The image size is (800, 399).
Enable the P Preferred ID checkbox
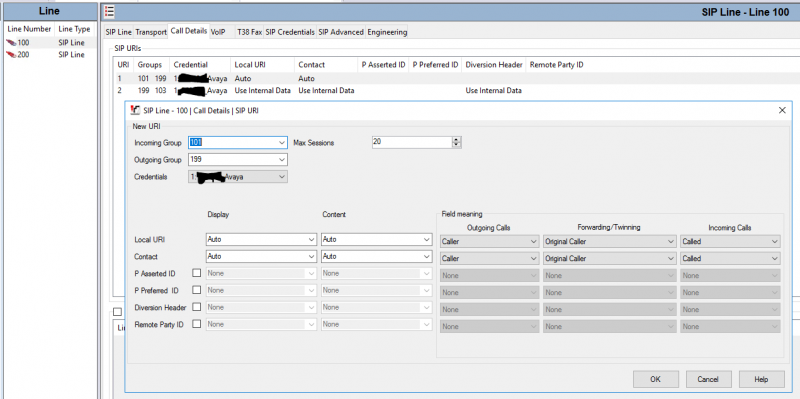point(196,290)
